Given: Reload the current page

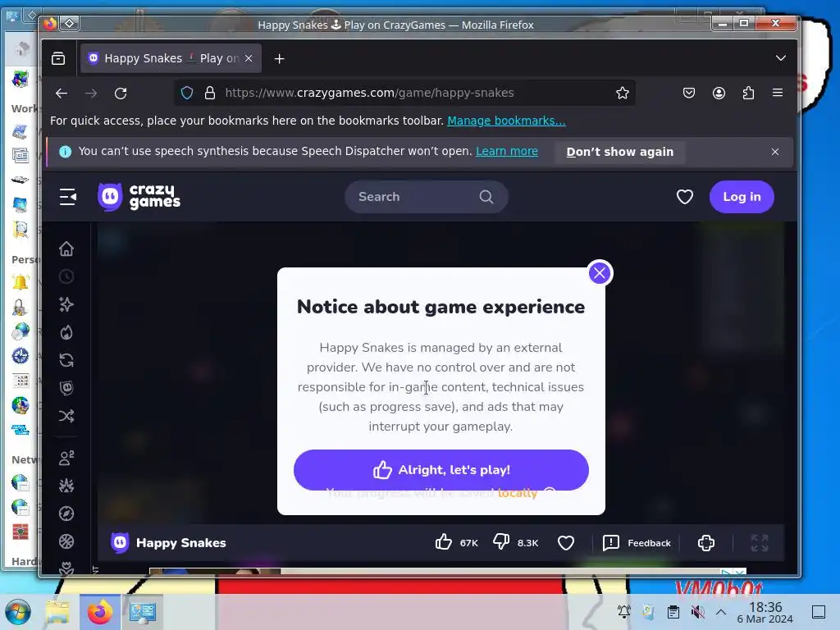Looking at the screenshot, I should (x=121, y=94).
